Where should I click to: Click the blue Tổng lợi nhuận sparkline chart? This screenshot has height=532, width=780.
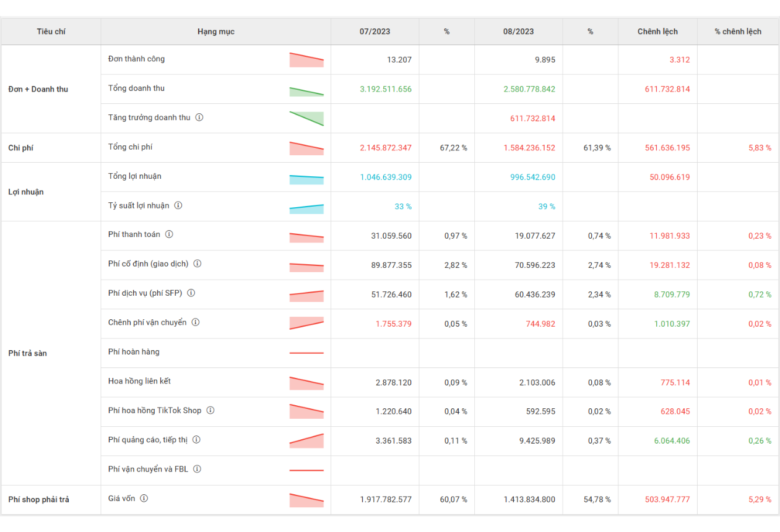[306, 179]
